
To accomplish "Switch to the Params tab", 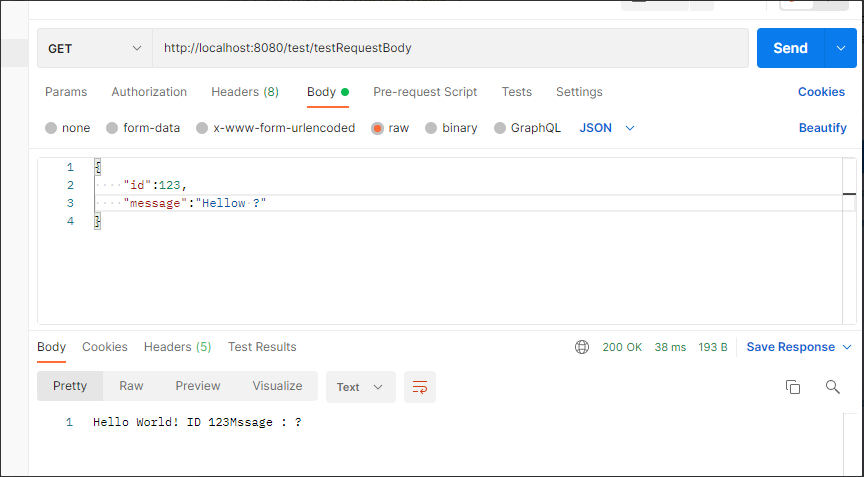I will [x=66, y=92].
